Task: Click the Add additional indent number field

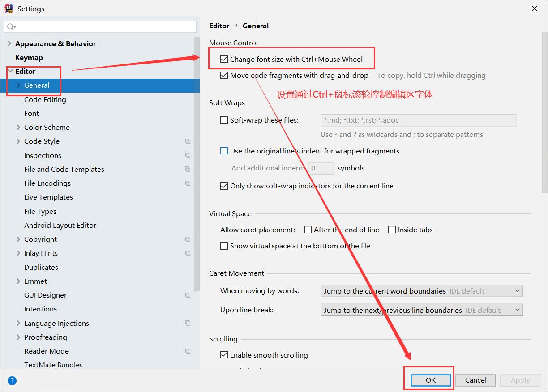Action: 321,168
